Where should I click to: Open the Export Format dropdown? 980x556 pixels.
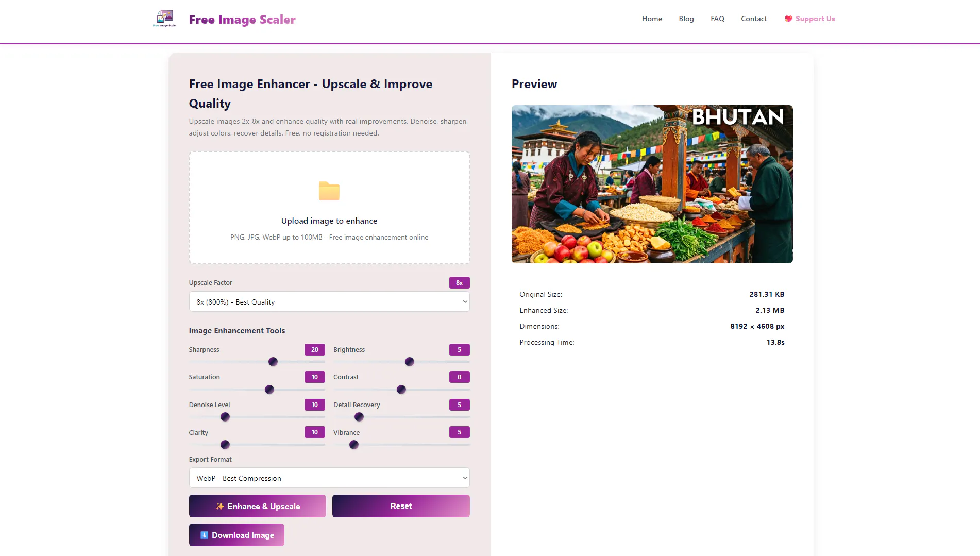(x=329, y=478)
